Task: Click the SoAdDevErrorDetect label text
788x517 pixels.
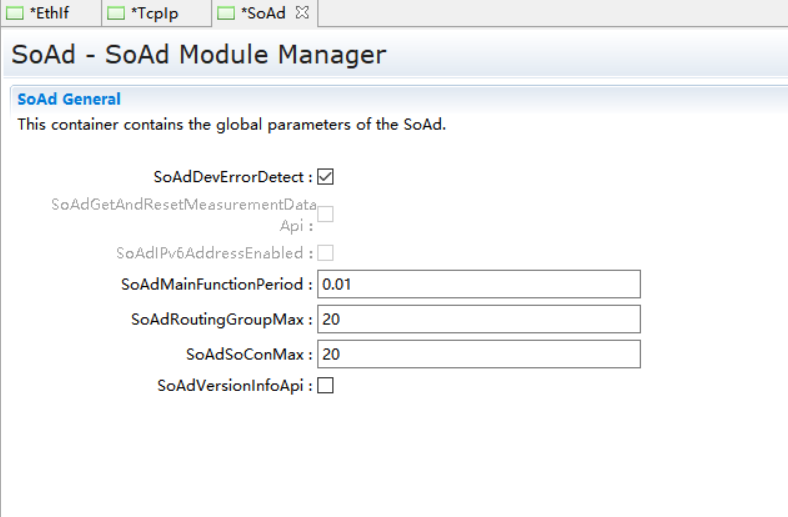Action: point(232,177)
